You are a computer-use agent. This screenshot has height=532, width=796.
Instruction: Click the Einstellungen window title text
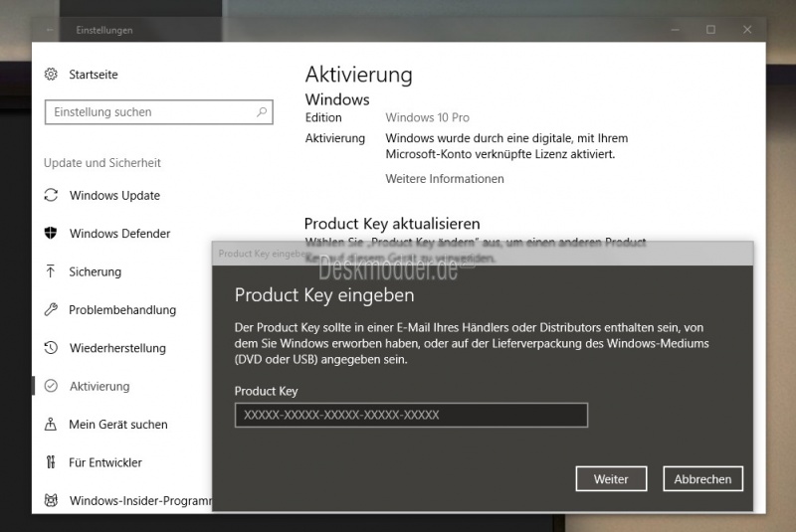coord(104,31)
